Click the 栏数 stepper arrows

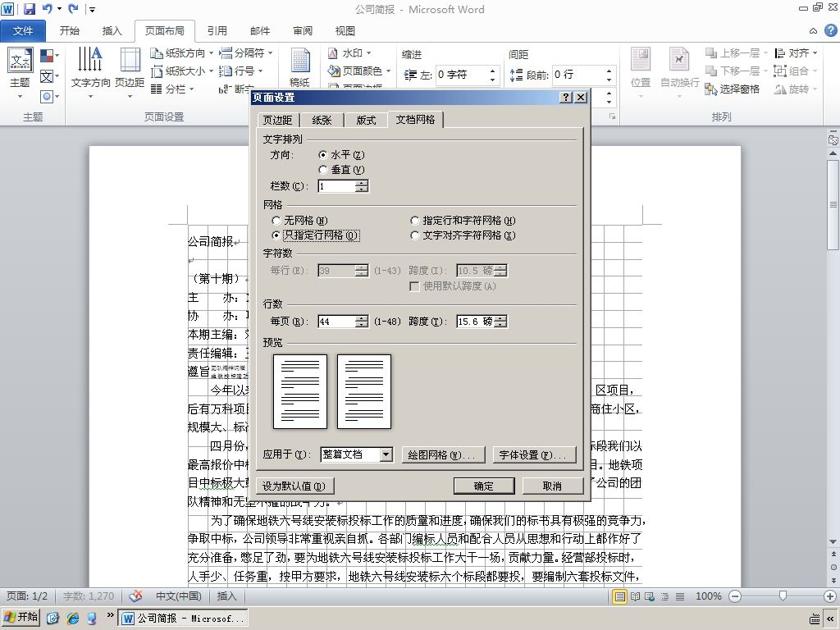coord(362,186)
